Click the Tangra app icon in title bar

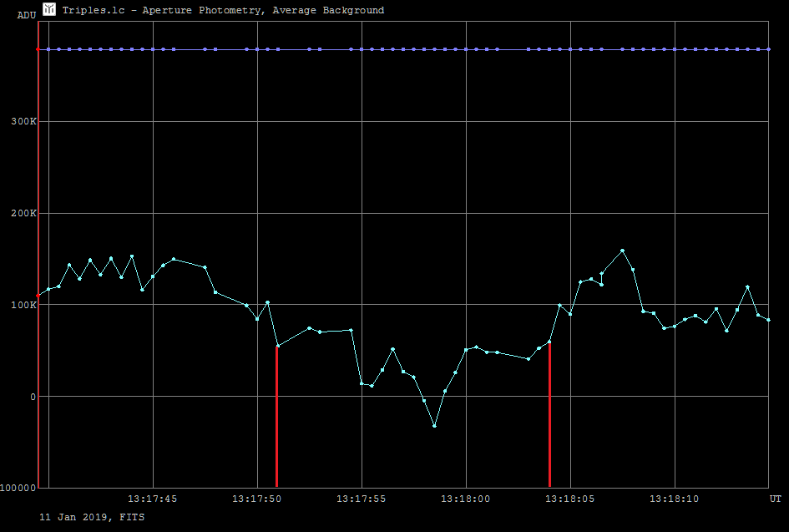click(x=48, y=9)
